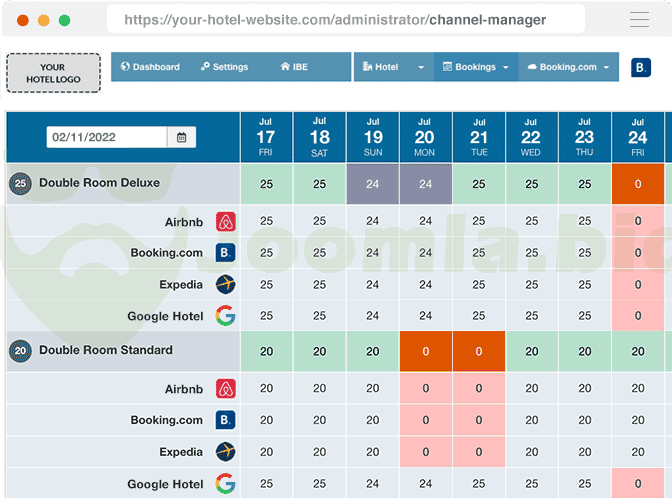The width and height of the screenshot is (672, 498).
Task: Expand the Hotel dropdown menu
Action: coord(394,67)
